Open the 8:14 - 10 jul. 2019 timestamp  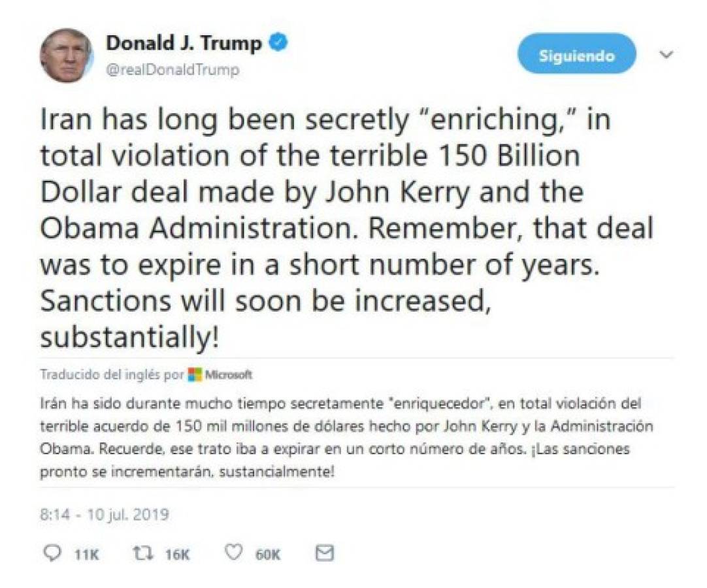pyautogui.click(x=105, y=514)
